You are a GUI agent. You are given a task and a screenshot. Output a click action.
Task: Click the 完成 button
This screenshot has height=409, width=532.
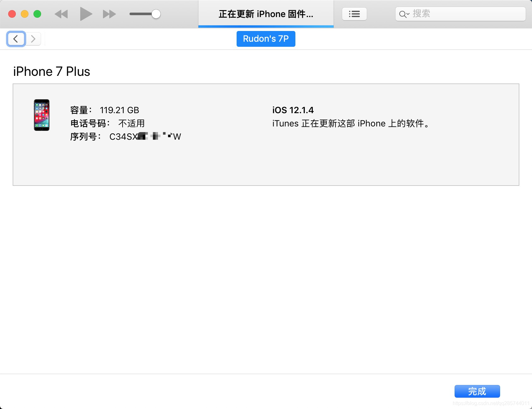pos(477,391)
